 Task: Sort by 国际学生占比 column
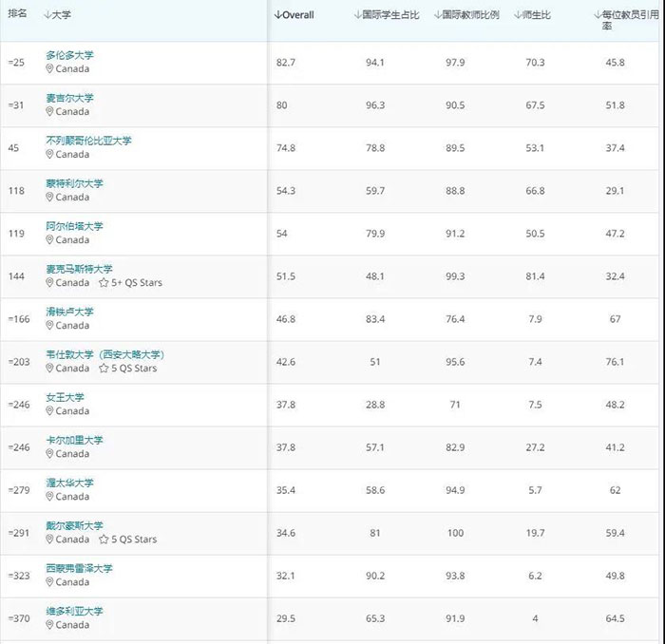pos(387,15)
